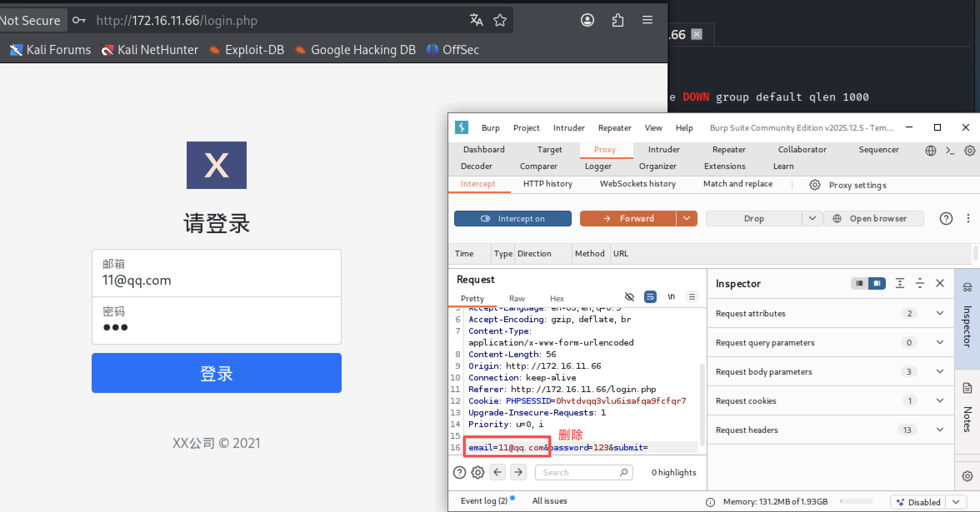Toggle the Intercept on button
Image resolution: width=980 pixels, height=512 pixels.
[512, 219]
